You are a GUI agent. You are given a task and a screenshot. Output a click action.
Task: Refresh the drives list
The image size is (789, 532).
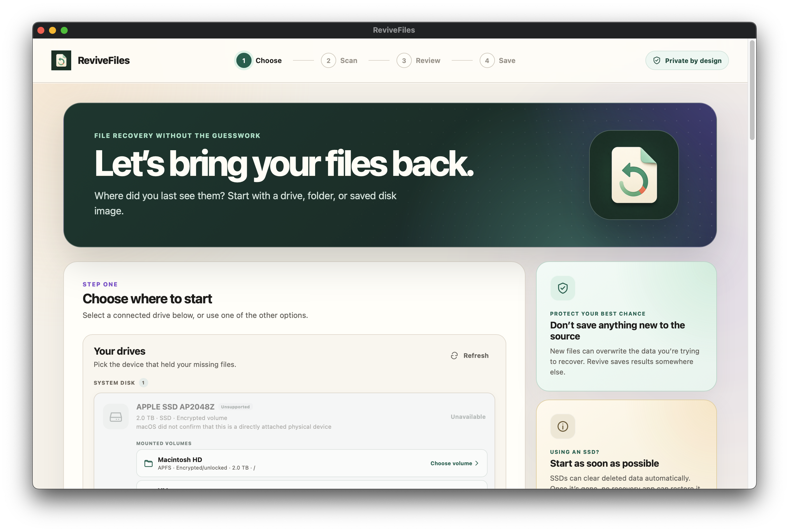[469, 356]
